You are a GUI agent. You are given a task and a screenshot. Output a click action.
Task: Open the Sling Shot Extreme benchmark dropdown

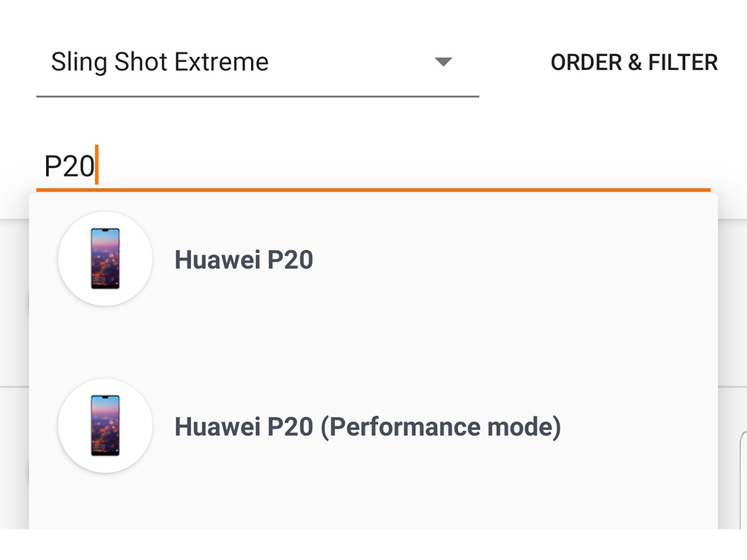click(257, 63)
